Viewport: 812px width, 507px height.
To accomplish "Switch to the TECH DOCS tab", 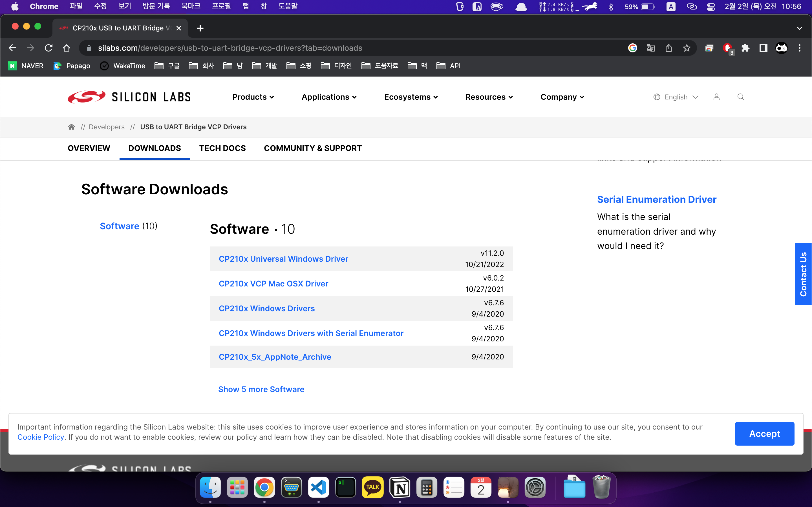I will (222, 148).
